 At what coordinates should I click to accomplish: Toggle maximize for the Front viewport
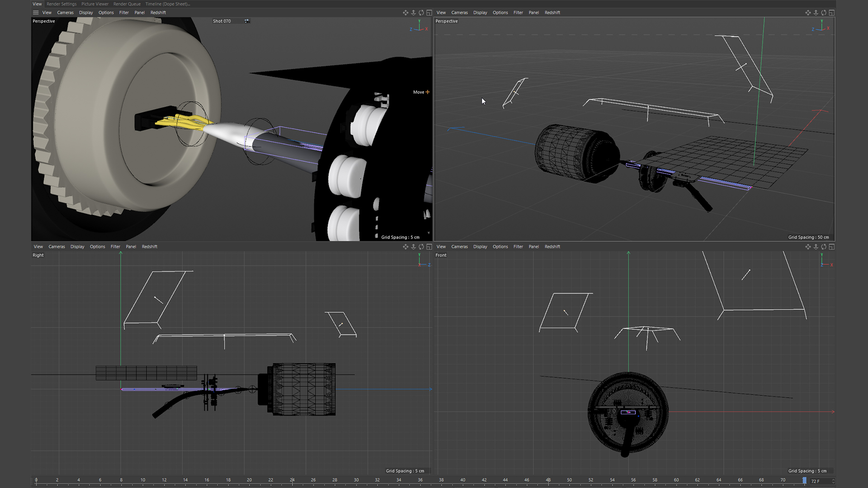coord(832,247)
